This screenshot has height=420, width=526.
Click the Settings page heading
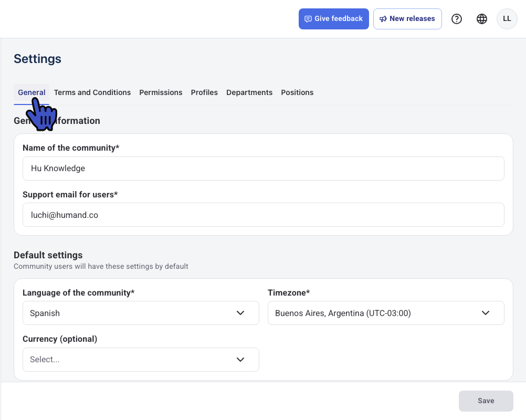click(x=38, y=59)
